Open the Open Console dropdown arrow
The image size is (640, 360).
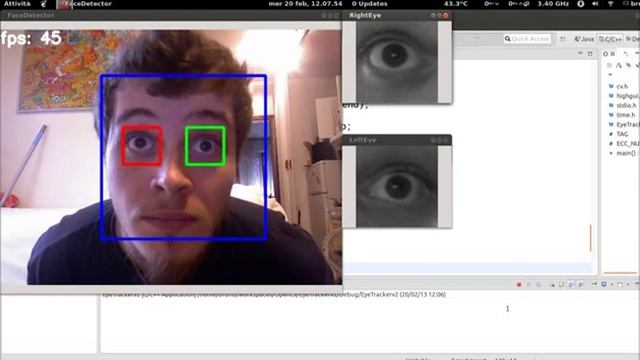tap(628, 284)
